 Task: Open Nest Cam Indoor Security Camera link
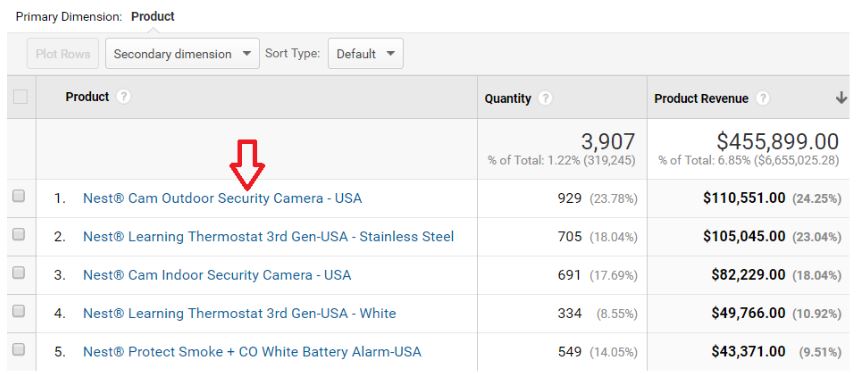click(217, 275)
